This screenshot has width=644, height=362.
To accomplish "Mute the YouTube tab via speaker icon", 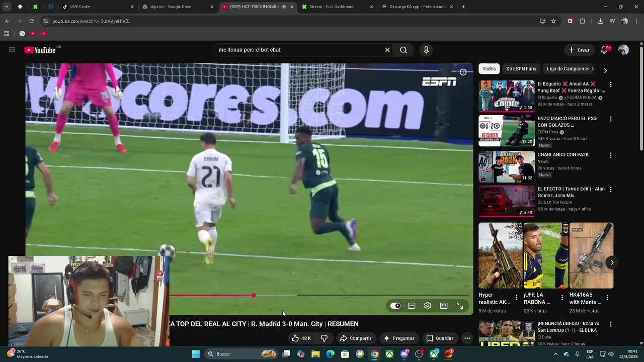I will (283, 7).
